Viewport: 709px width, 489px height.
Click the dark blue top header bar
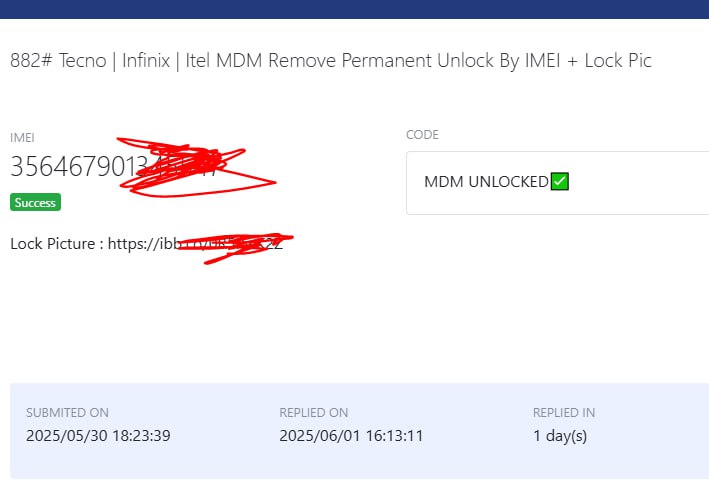pos(354,9)
